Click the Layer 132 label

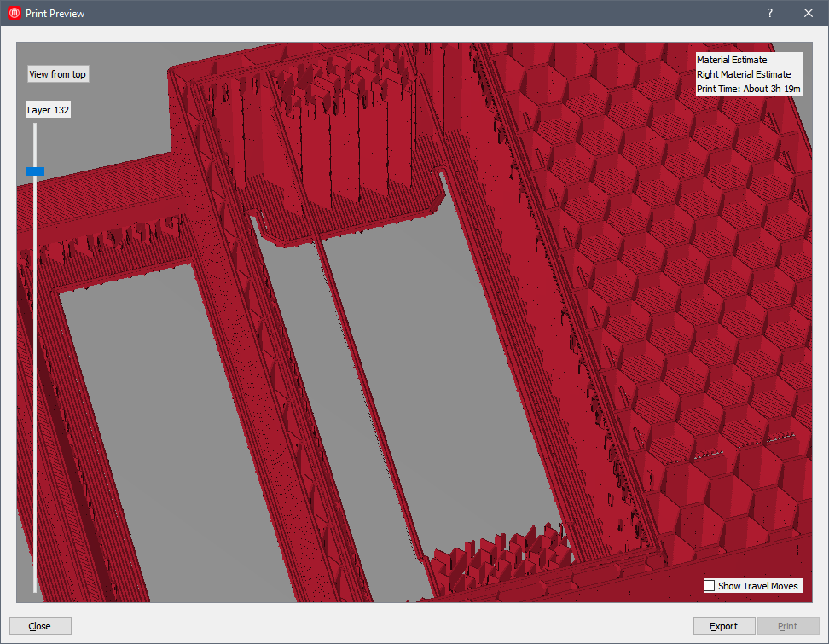(x=49, y=110)
